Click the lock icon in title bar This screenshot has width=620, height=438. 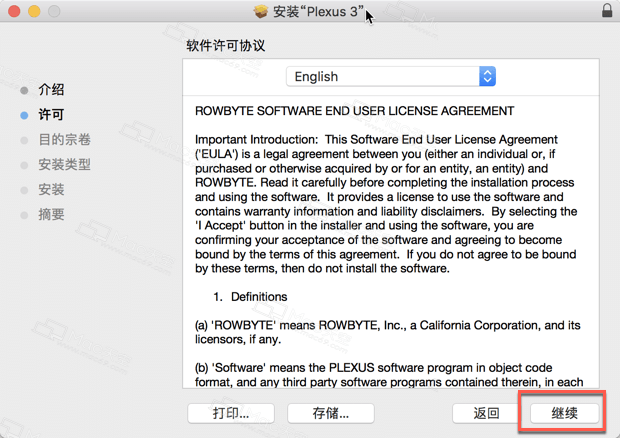tap(607, 11)
